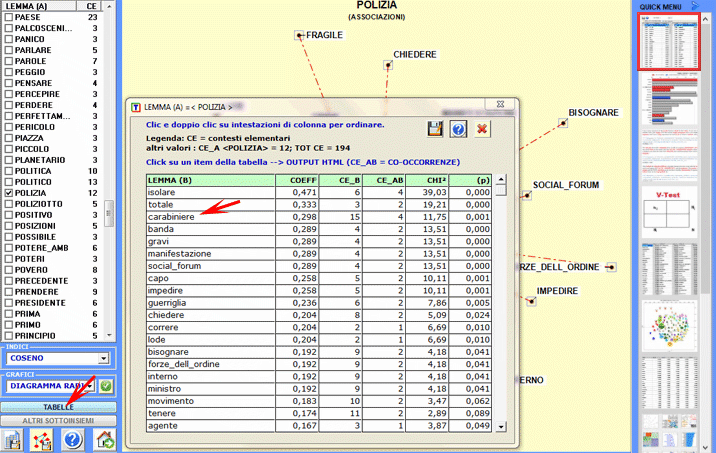This screenshot has height=453, width=716.
Task: Click the save table icon in dialog
Action: point(435,129)
